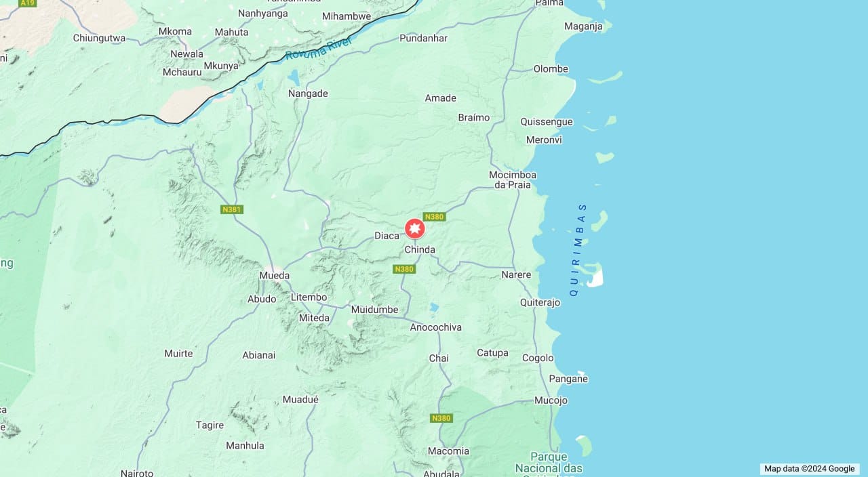Select the Mueda town label
The width and height of the screenshot is (868, 477).
click(275, 276)
